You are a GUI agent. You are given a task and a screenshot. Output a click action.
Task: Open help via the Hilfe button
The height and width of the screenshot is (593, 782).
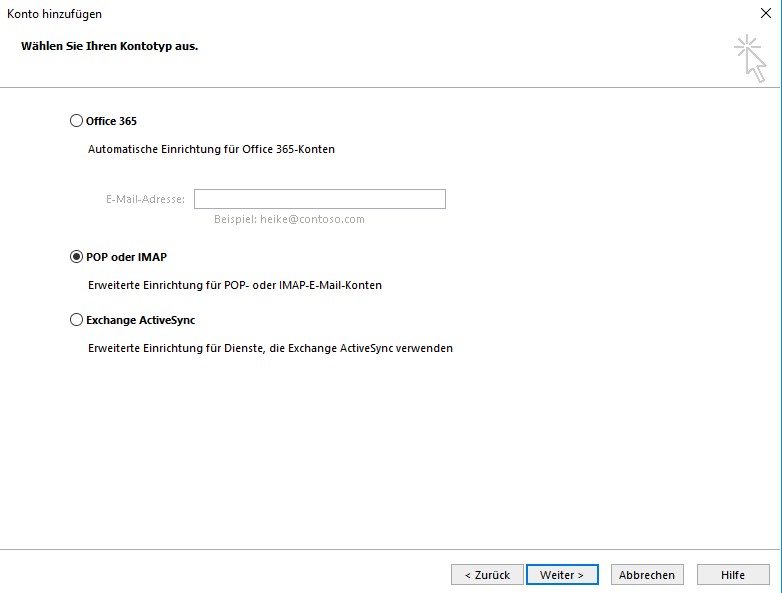(x=733, y=575)
